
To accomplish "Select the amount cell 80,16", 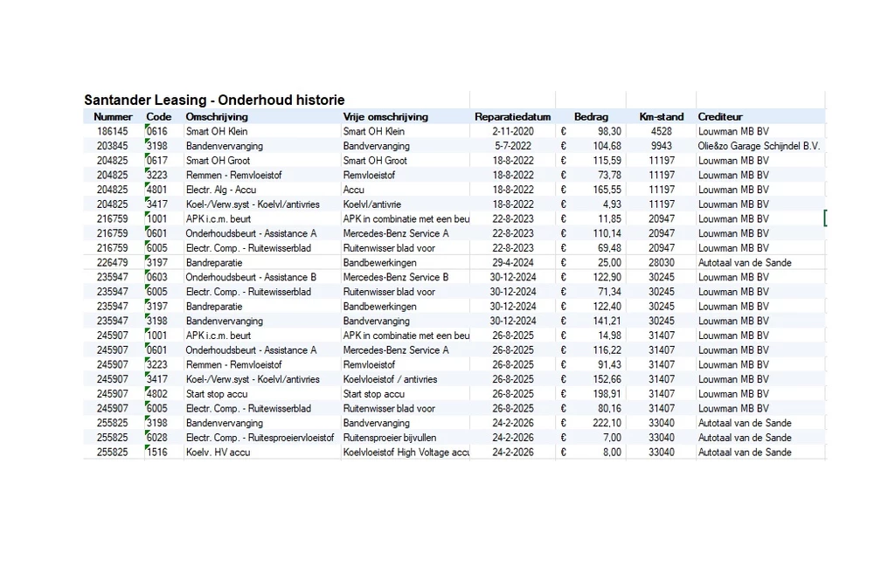I will [x=609, y=408].
